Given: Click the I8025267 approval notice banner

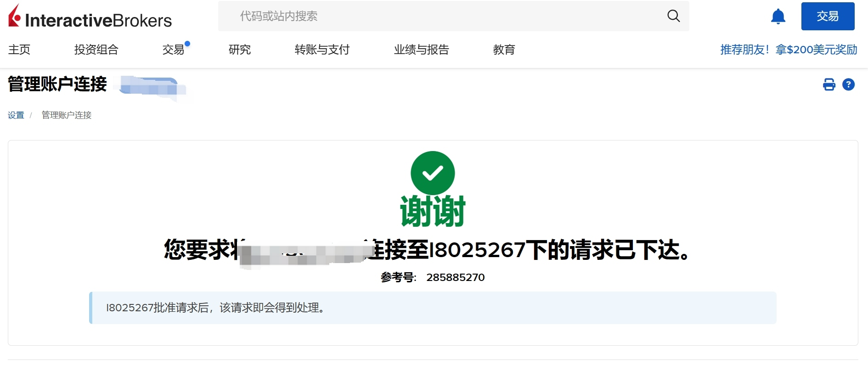Looking at the screenshot, I should pos(433,308).
